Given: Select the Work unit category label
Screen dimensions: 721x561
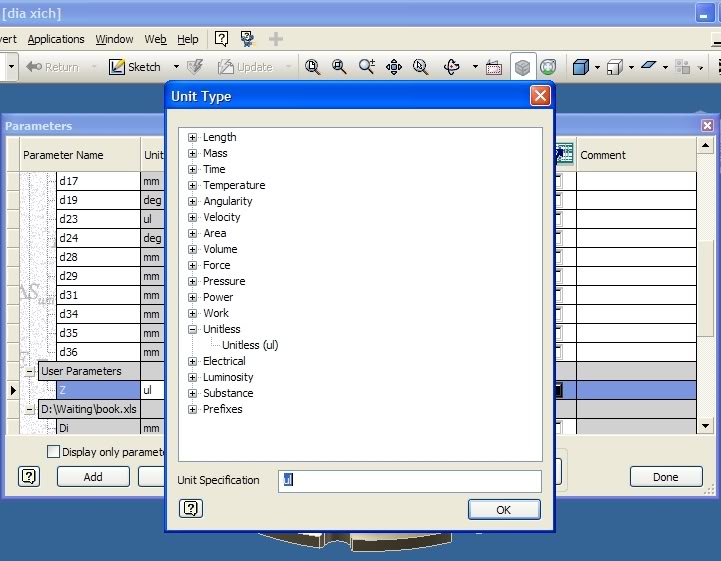Looking at the screenshot, I should 216,313.
